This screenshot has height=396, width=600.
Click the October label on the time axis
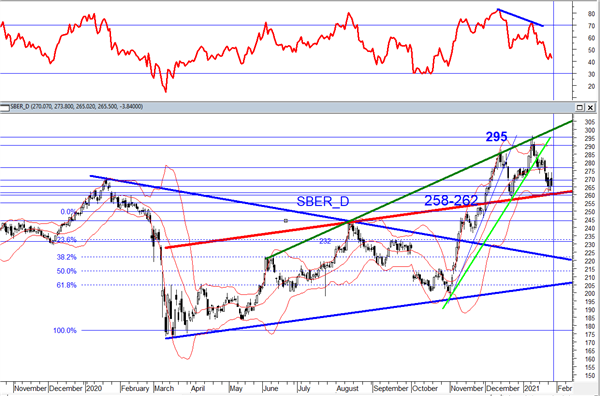pos(425,388)
